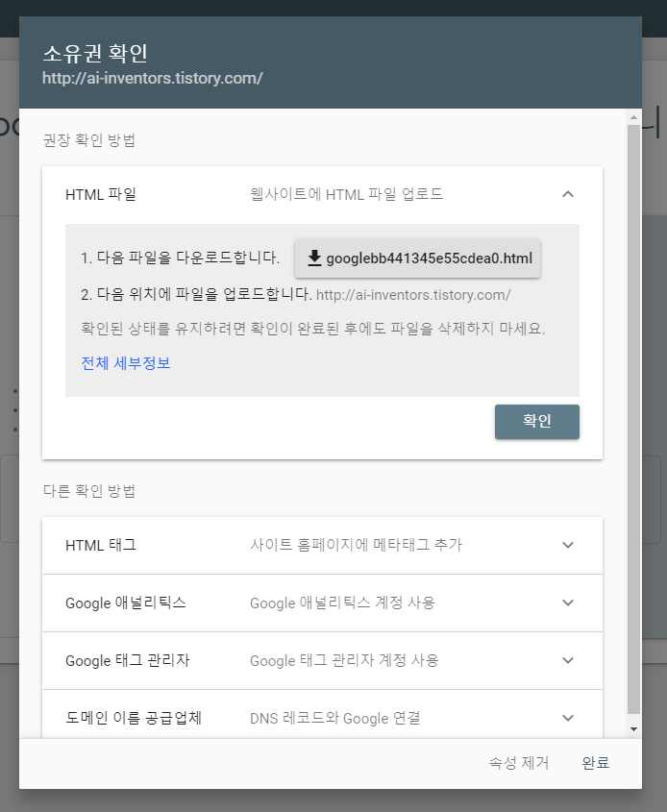This screenshot has width=667, height=812.
Task: Click the dialog scrollbar up arrow
Action: click(x=634, y=117)
